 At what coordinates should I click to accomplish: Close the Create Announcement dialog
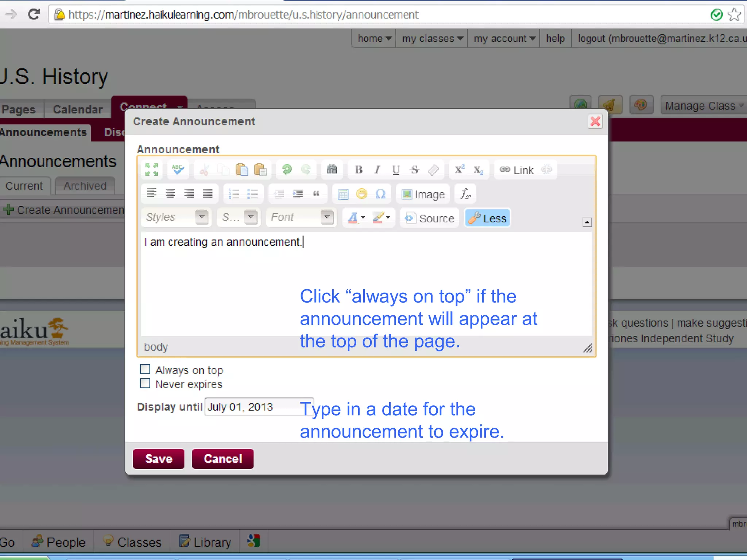[595, 121]
